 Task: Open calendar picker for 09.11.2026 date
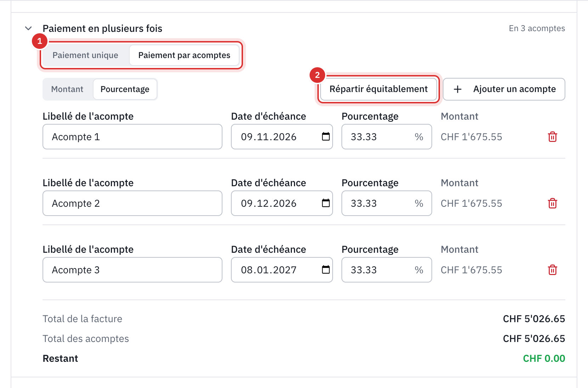pyautogui.click(x=326, y=136)
